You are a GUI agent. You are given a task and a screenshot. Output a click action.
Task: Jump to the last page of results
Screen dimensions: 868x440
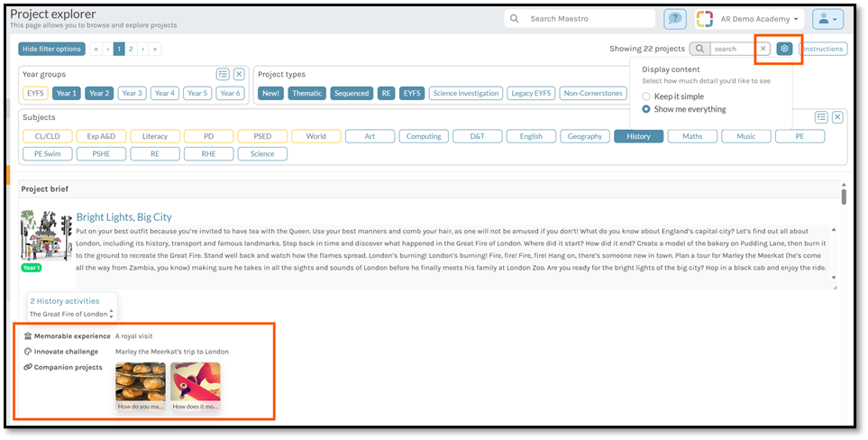point(155,49)
